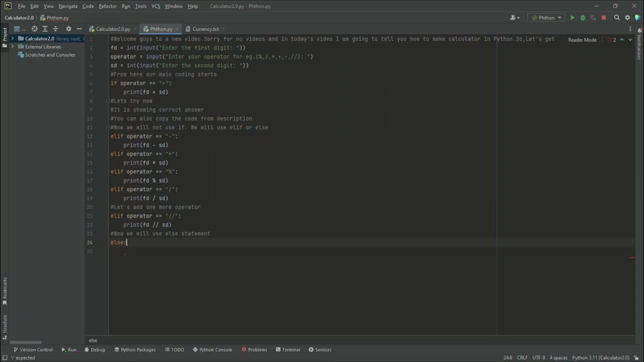Open the Help menu
This screenshot has width=644, height=362.
click(x=193, y=6)
